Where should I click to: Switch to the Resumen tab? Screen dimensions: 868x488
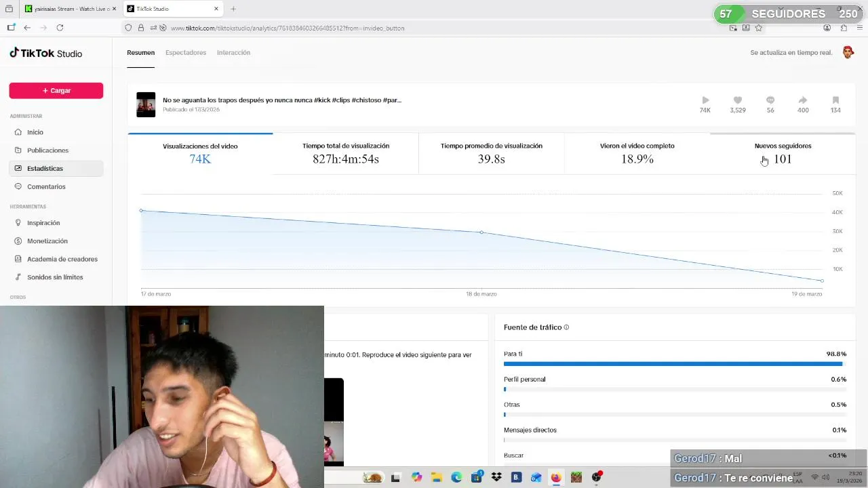(x=140, y=53)
